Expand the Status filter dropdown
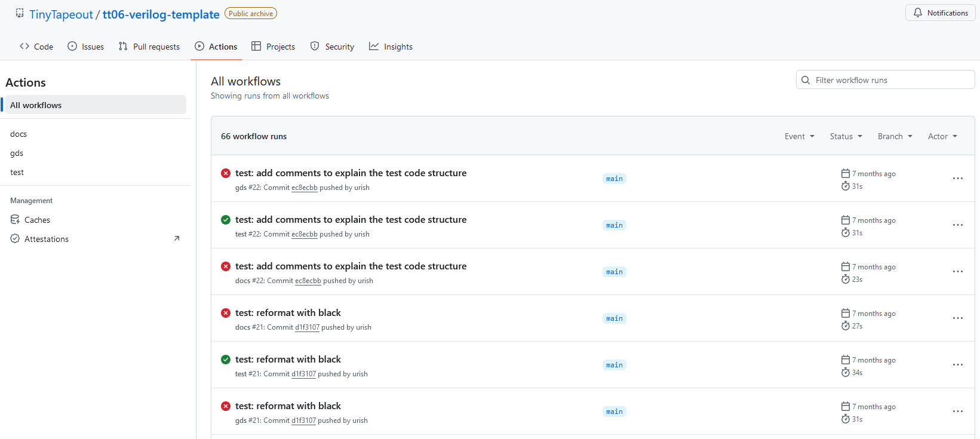This screenshot has width=980, height=439. point(846,136)
